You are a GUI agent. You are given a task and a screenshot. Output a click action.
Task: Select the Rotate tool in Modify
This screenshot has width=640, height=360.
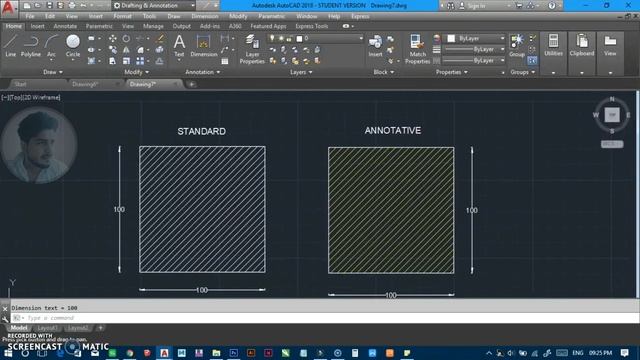pos(126,38)
